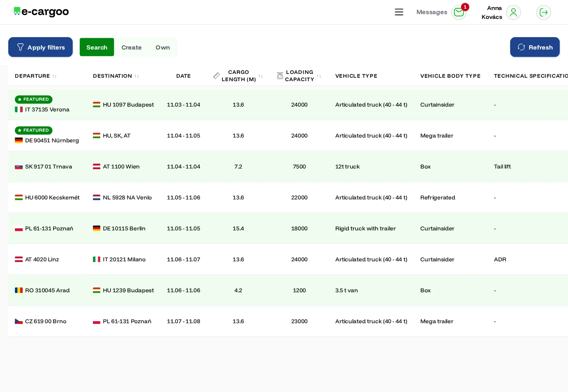Sort by Departure column arrows

[x=54, y=76]
